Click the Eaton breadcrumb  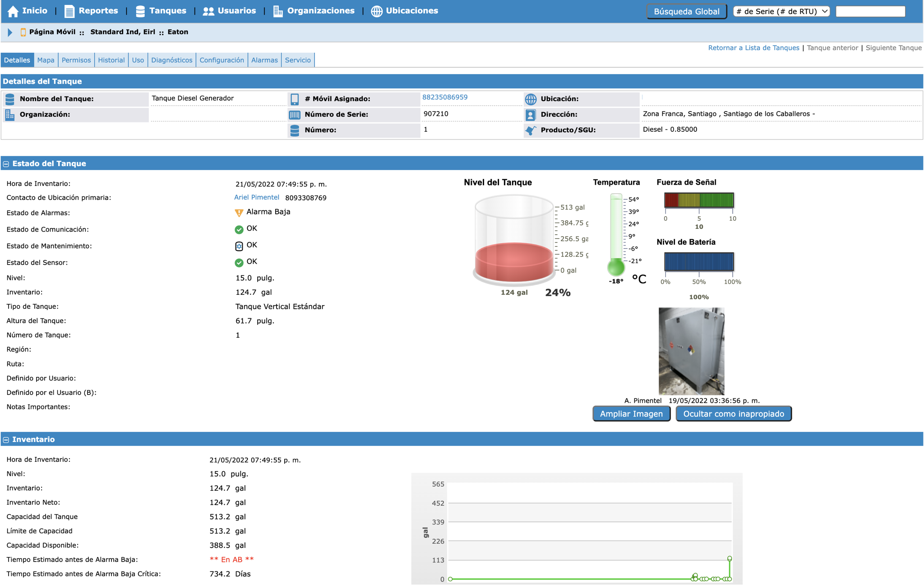pyautogui.click(x=178, y=32)
